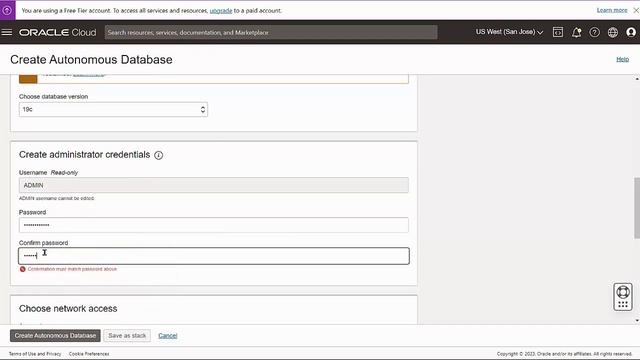Click the Learn more link

[x=612, y=10]
